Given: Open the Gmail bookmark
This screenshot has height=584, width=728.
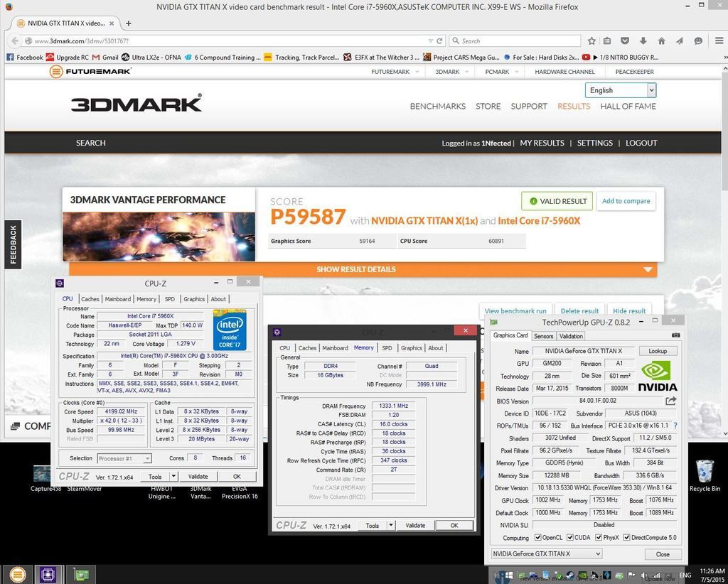Looking at the screenshot, I should [x=105, y=58].
